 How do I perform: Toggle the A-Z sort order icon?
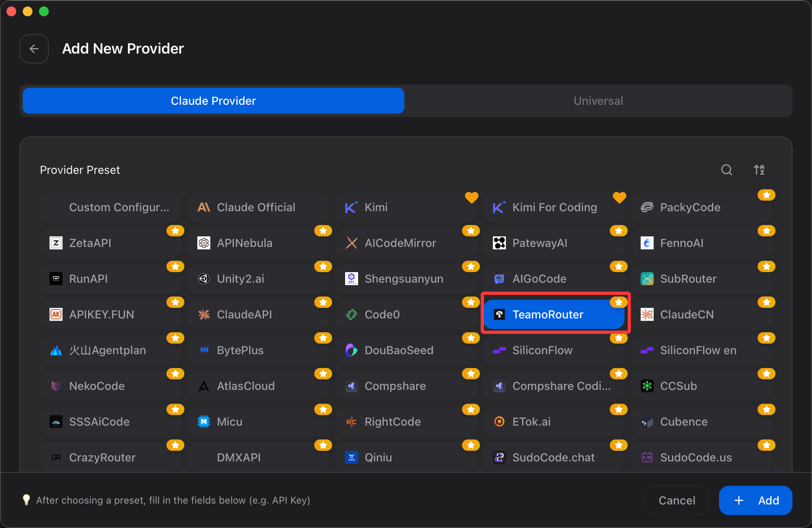(x=759, y=170)
